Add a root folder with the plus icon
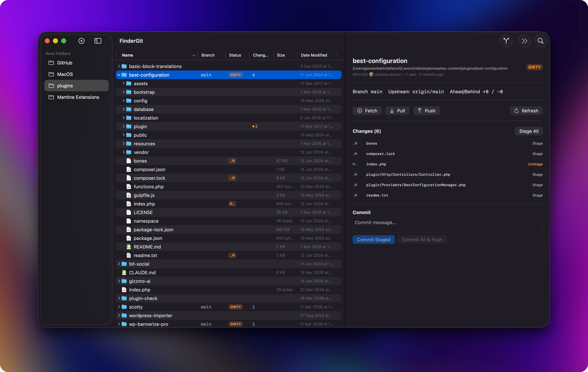This screenshot has height=372, width=588. point(81,41)
